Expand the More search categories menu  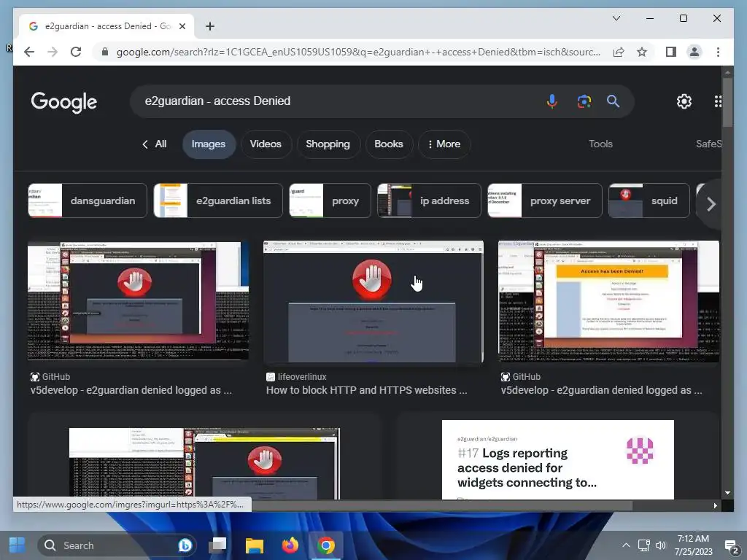(444, 144)
